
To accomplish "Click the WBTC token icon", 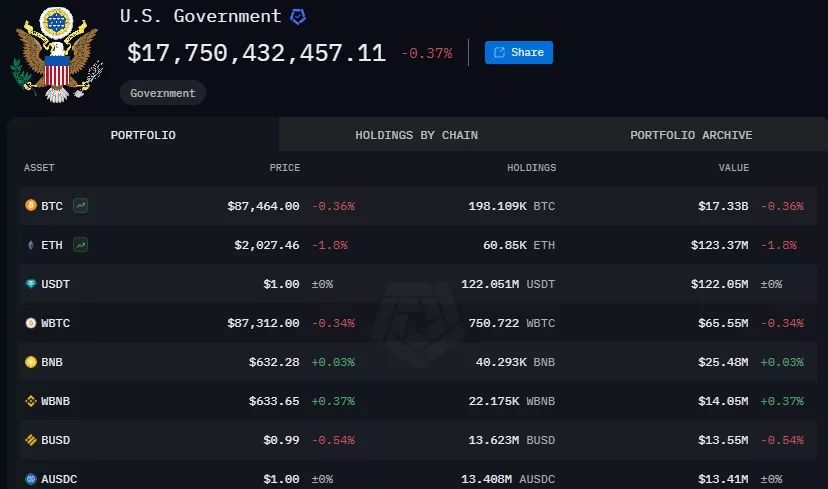I will pos(31,323).
